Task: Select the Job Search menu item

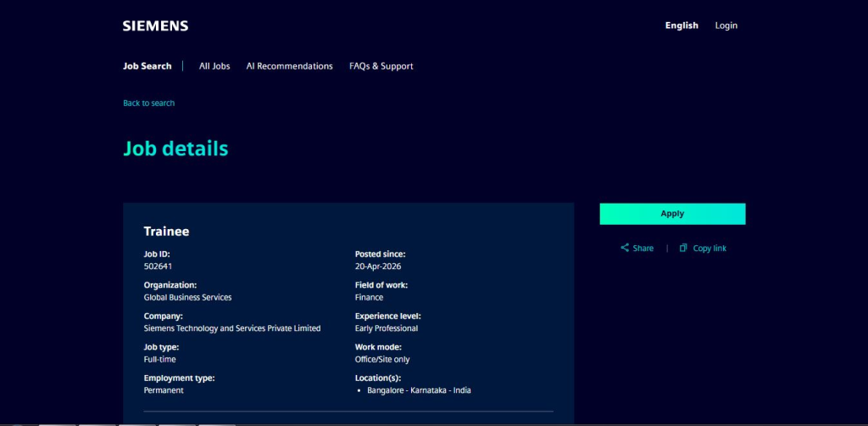Action: (147, 66)
